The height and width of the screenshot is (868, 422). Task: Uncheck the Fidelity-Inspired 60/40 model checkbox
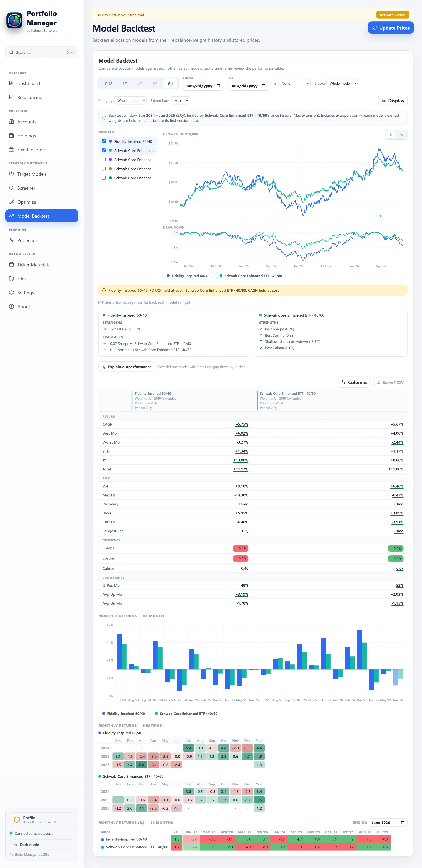(104, 141)
